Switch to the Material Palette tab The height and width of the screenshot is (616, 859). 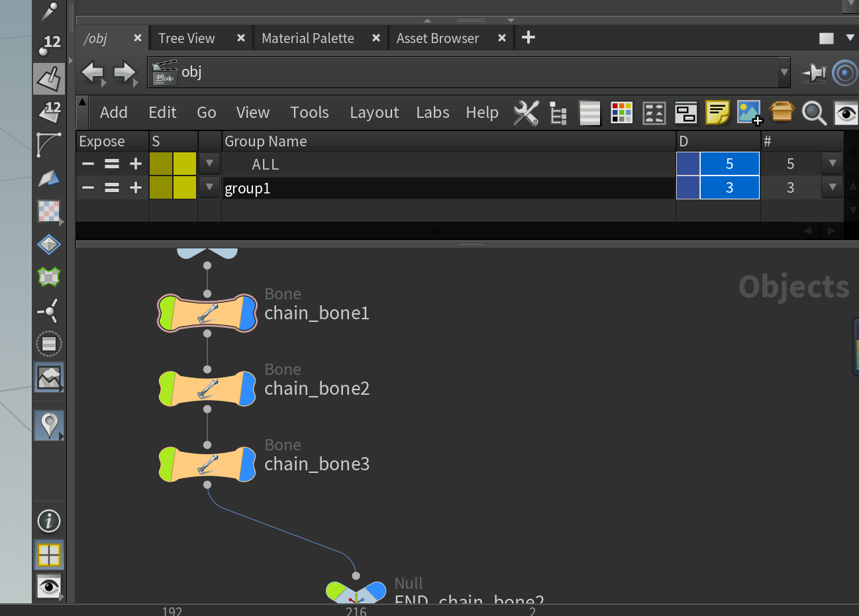pos(308,38)
